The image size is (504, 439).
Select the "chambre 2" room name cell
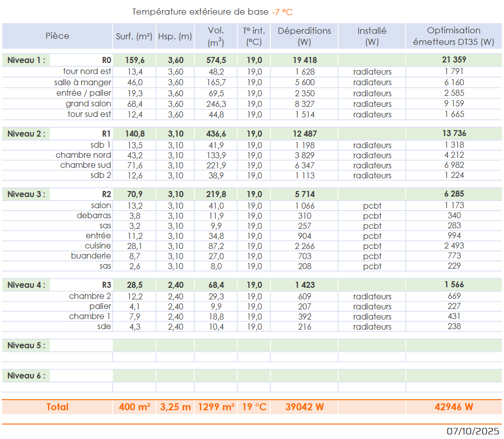coord(90,296)
